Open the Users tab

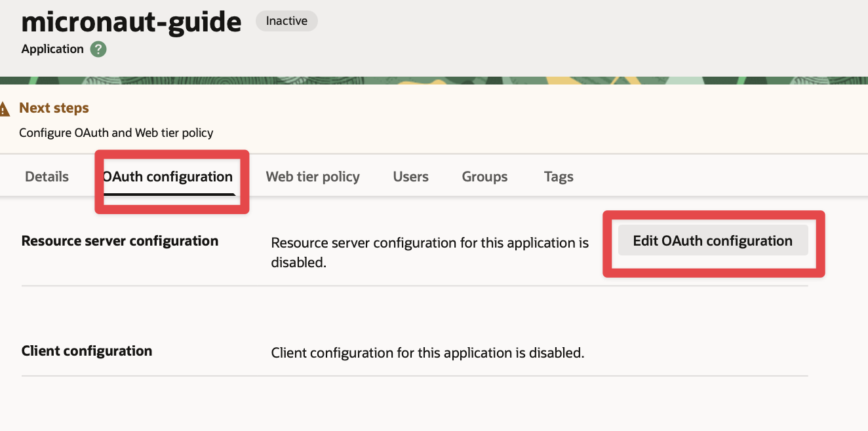(410, 177)
